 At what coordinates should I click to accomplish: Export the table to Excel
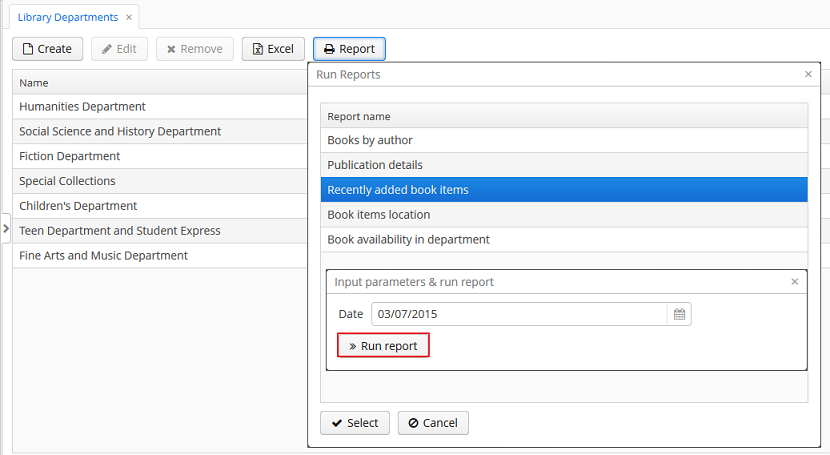click(273, 49)
